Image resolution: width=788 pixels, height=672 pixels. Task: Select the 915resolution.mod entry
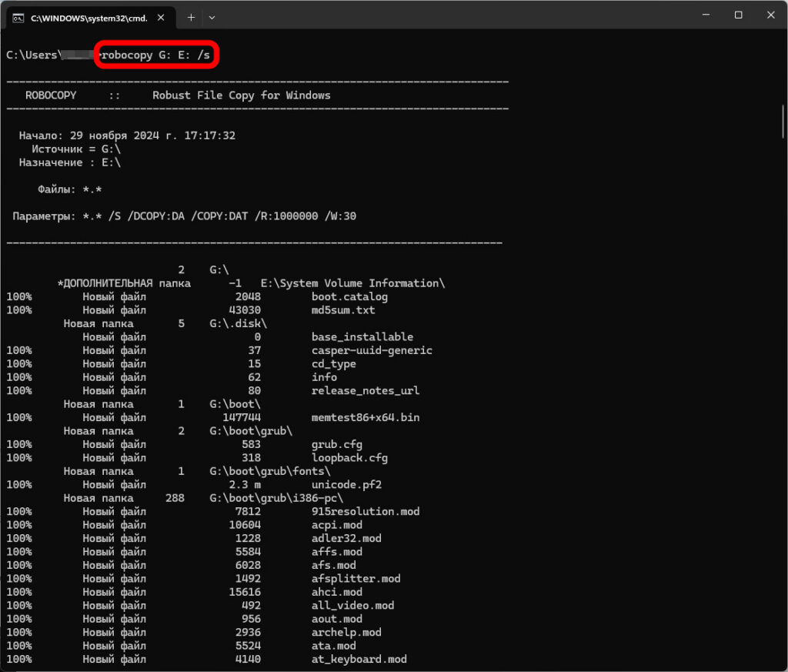[x=366, y=511]
